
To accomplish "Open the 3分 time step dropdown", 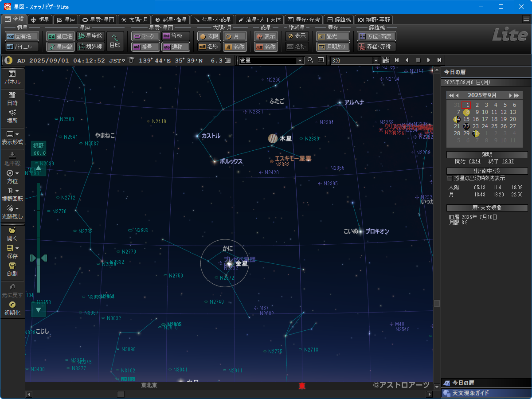I will 376,60.
